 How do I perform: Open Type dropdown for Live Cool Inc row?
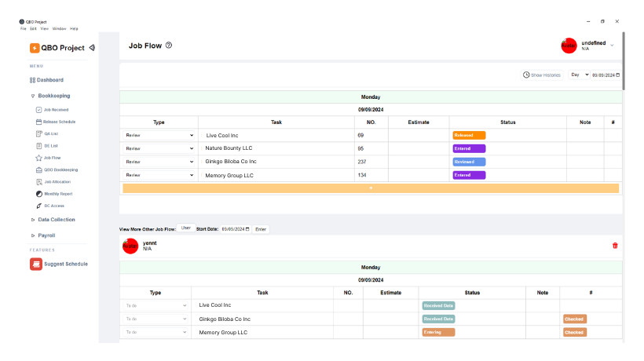click(159, 135)
